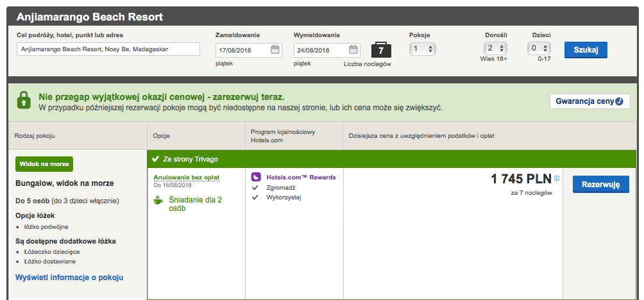Viewport: 644px width, 300px height.
Task: Click the za 7 noclegów text
Action: click(x=532, y=193)
